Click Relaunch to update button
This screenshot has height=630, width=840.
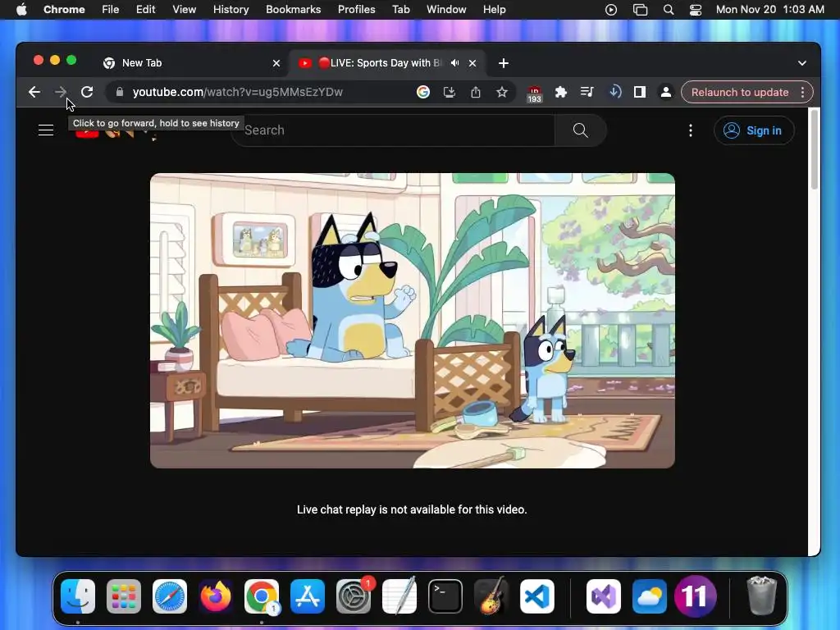point(740,92)
